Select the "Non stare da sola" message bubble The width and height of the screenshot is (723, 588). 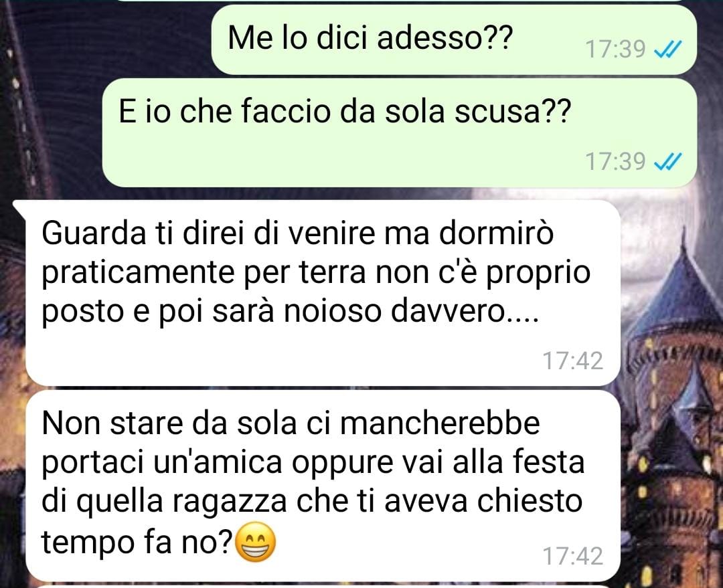[x=323, y=486]
